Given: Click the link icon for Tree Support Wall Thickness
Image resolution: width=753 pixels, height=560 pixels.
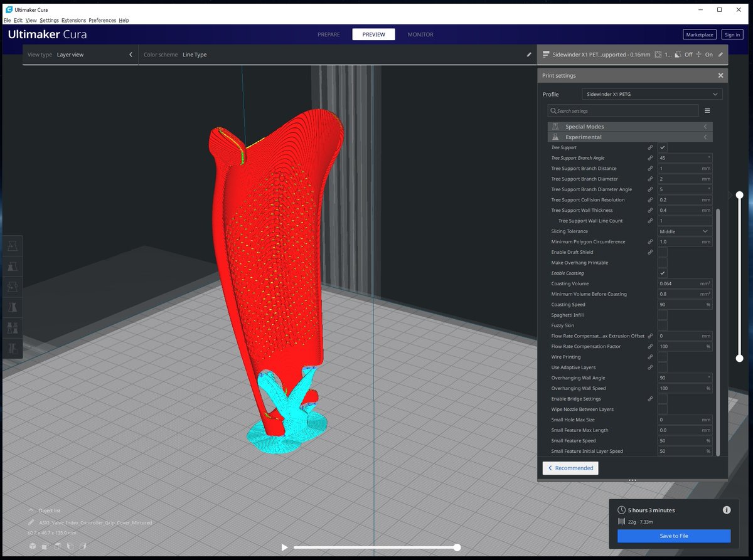Looking at the screenshot, I should click(x=650, y=210).
